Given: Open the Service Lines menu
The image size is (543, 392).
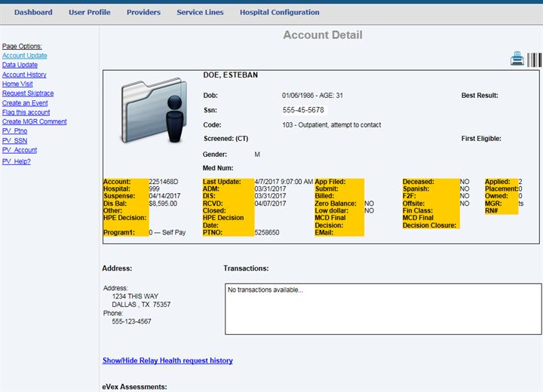Looking at the screenshot, I should pyautogui.click(x=200, y=12).
